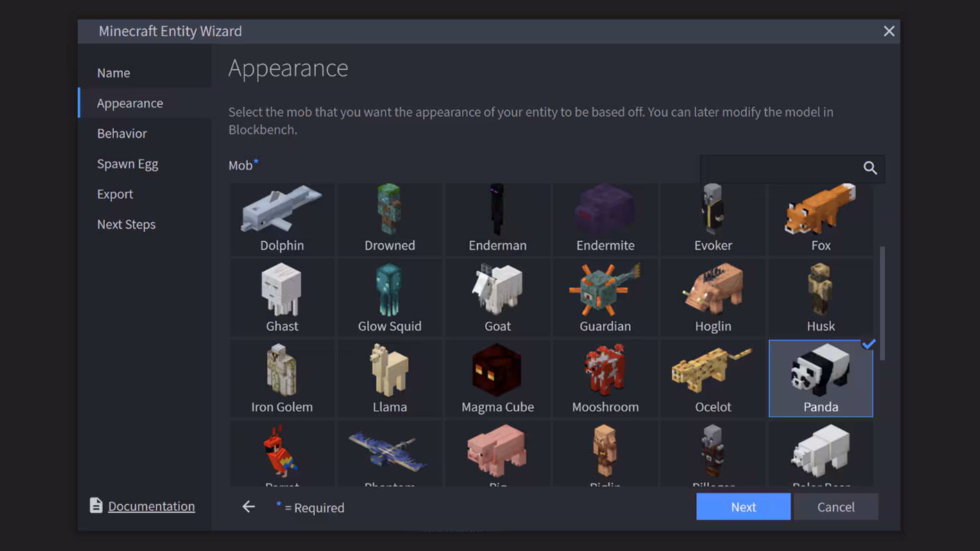Open the Documentation link
Viewport: 980px width, 551px height.
point(151,506)
